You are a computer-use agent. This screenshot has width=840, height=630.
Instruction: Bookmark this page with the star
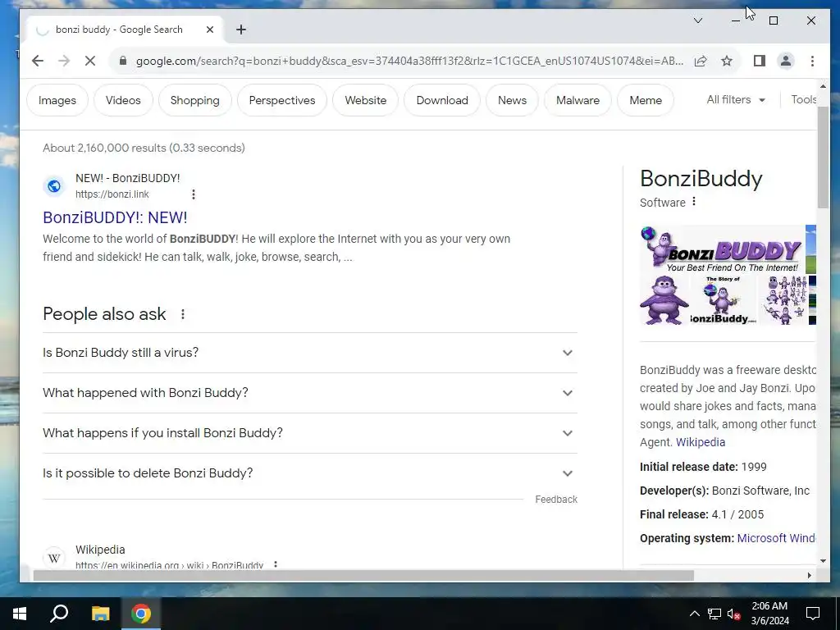point(727,61)
